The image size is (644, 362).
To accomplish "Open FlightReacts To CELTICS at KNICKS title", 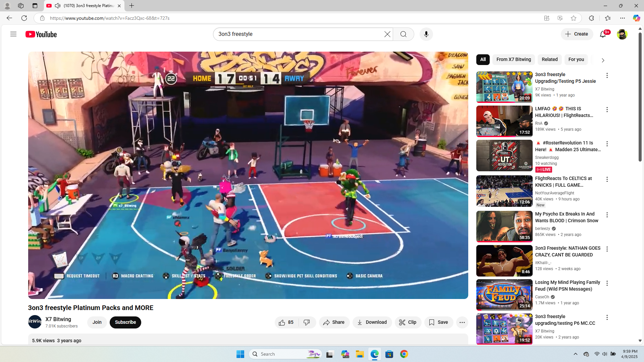I will [564, 182].
